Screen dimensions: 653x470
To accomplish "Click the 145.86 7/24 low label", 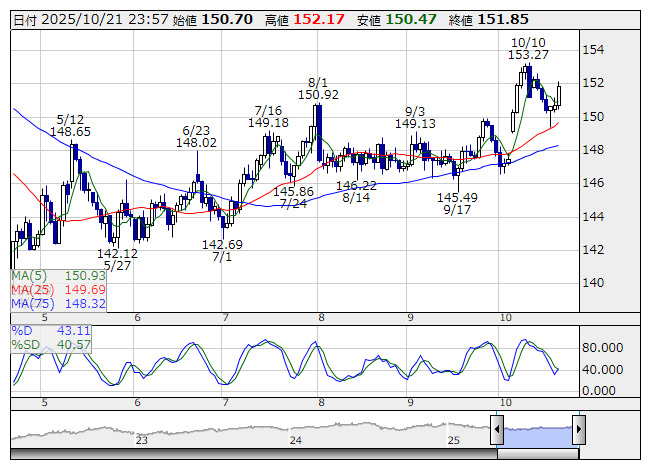I will coord(293,197).
